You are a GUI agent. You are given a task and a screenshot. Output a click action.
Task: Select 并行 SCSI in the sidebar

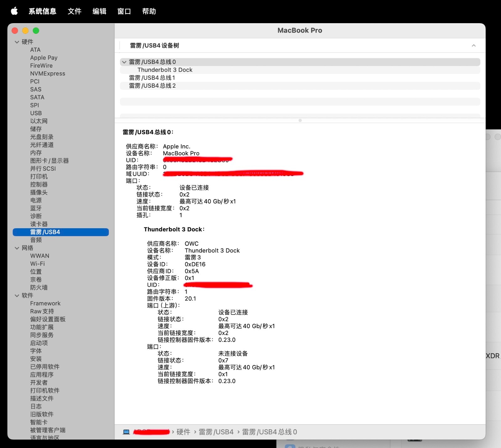(x=43, y=169)
